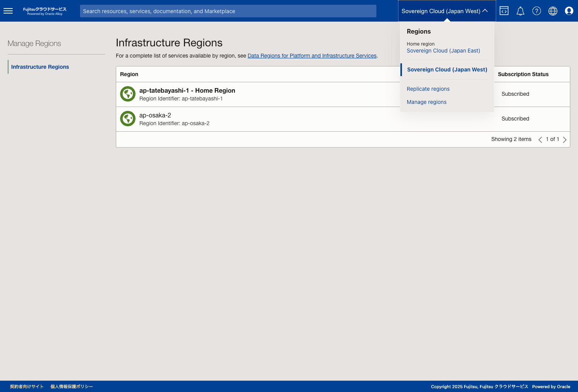Open home region Sovereign Cloud (Japan East)
Screen dimensions: 578x392
point(443,51)
